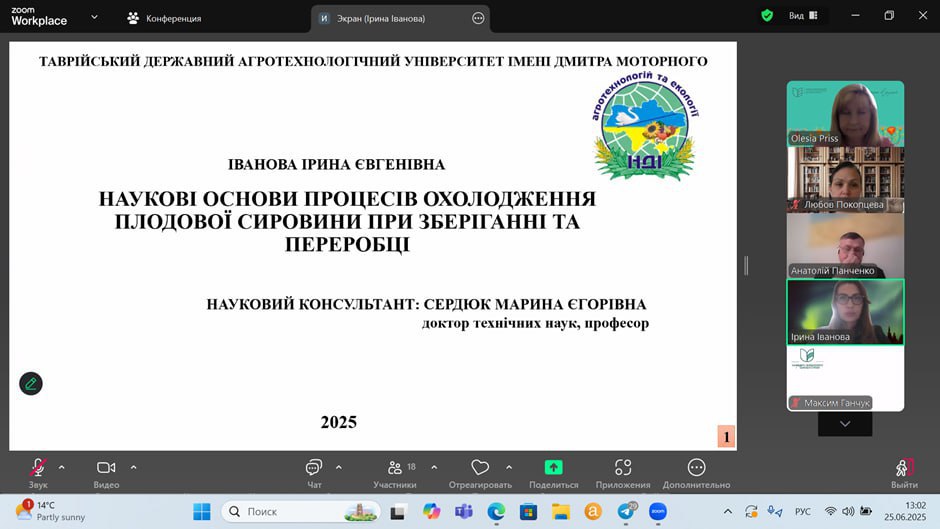Select Ірина Іванова video thumbnail
940x529 pixels.
coord(845,312)
